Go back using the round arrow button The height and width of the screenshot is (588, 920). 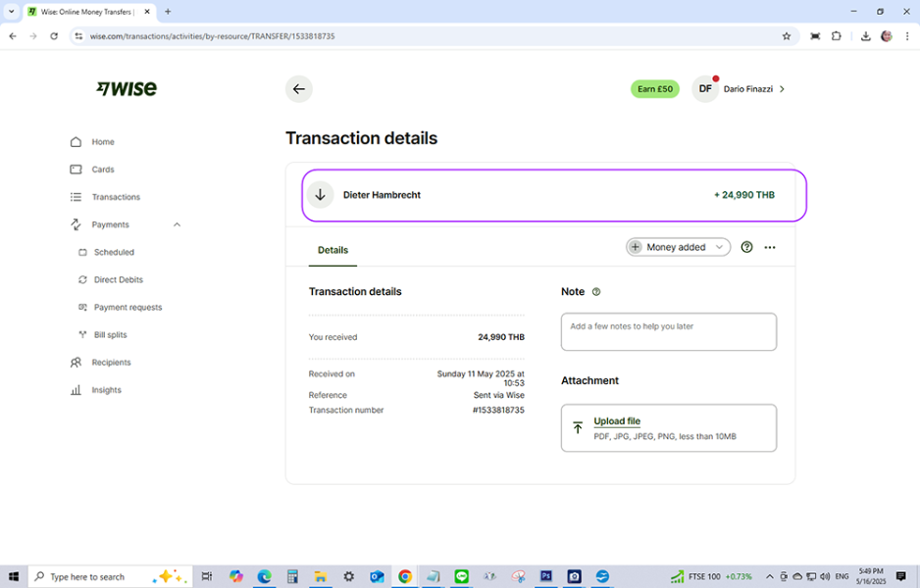[299, 89]
